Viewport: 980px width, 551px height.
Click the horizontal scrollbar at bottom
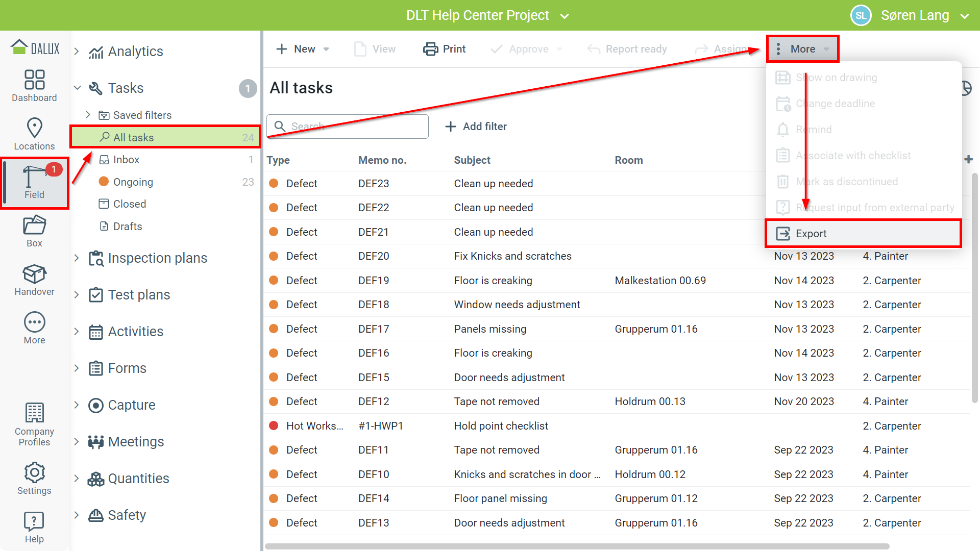pyautogui.click(x=577, y=546)
